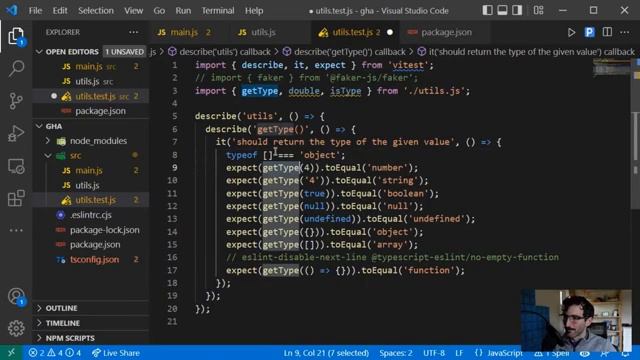The width and height of the screenshot is (640, 360).
Task: Click unsaved dot on utils.test.js tab
Action: pos(390,32)
